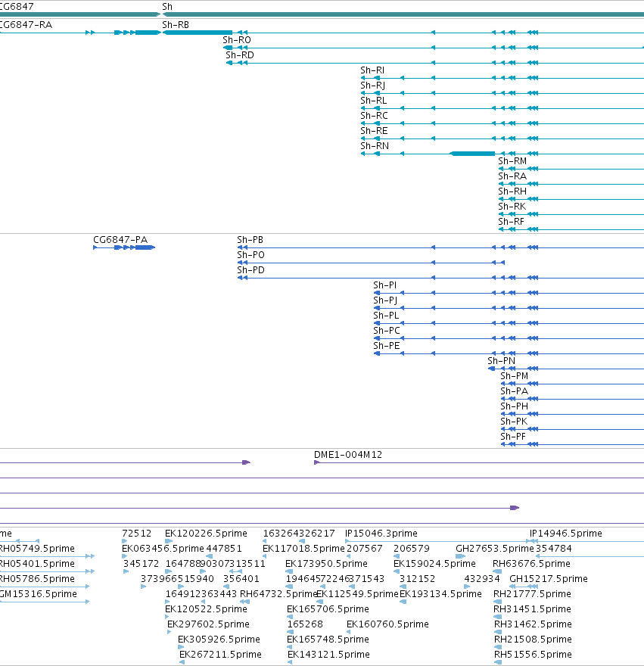Viewport: 644px width, 666px height.
Task: Click the EK165706.5prime EST label
Action: coord(328,609)
